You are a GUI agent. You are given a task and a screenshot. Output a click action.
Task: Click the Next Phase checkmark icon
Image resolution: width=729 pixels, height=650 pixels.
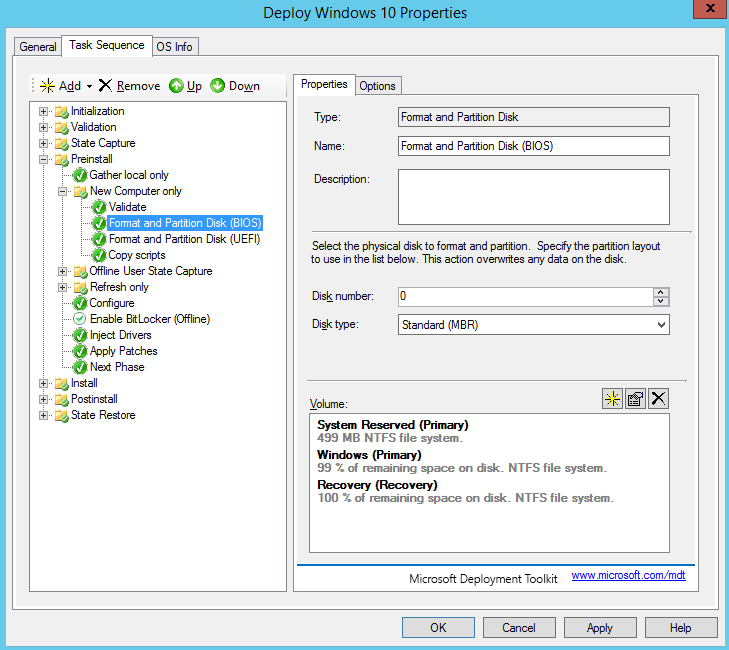80,367
